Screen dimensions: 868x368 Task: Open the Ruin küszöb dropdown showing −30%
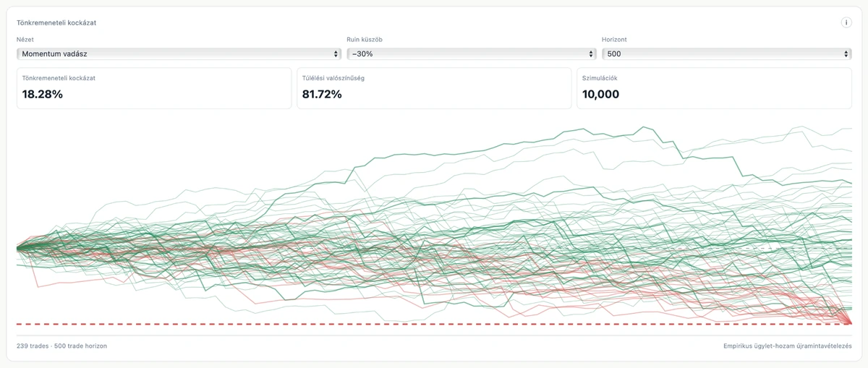click(x=472, y=54)
